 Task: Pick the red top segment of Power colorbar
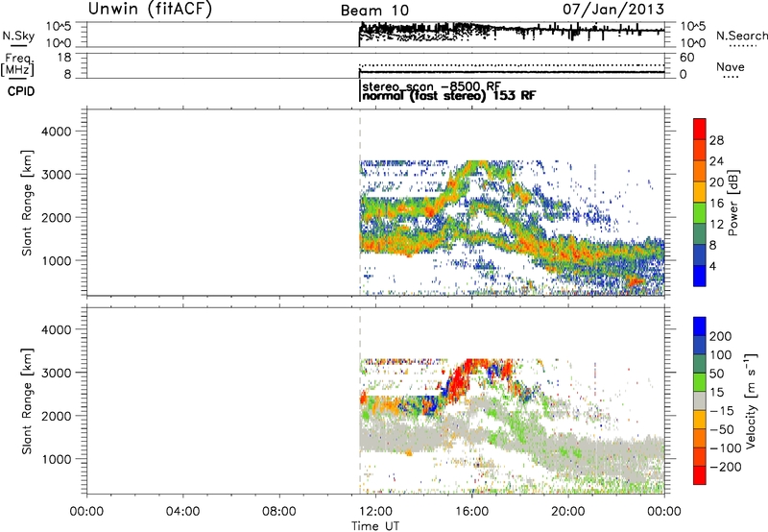(x=700, y=129)
